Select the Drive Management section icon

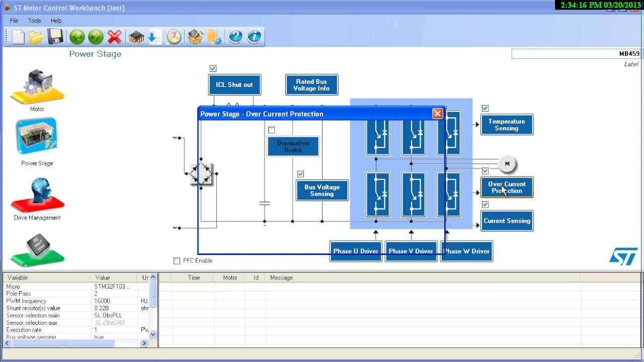coord(37,195)
